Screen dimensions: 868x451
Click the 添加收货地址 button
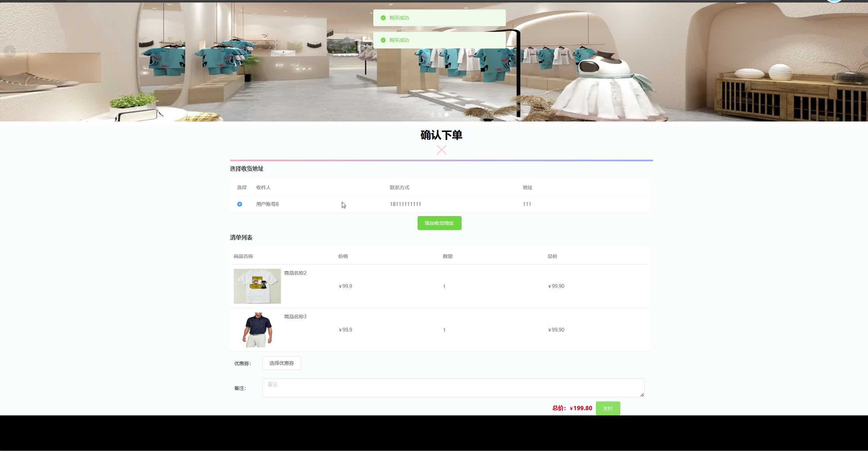click(439, 223)
